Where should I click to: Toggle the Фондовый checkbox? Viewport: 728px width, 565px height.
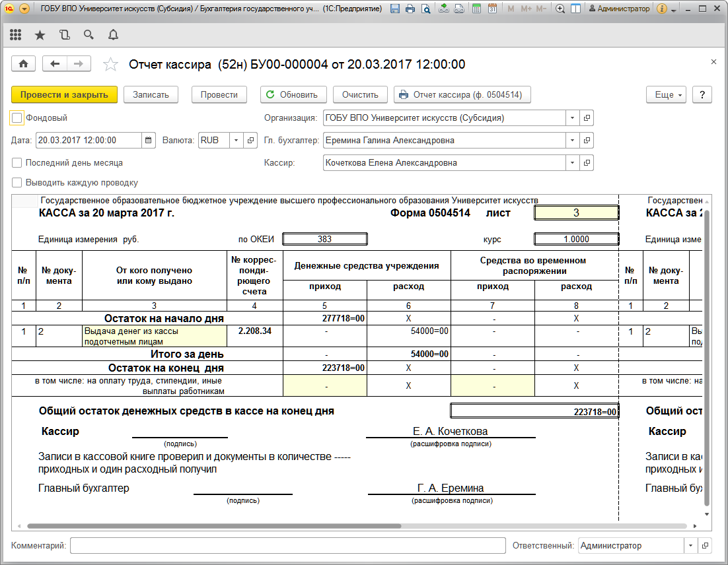coord(17,118)
